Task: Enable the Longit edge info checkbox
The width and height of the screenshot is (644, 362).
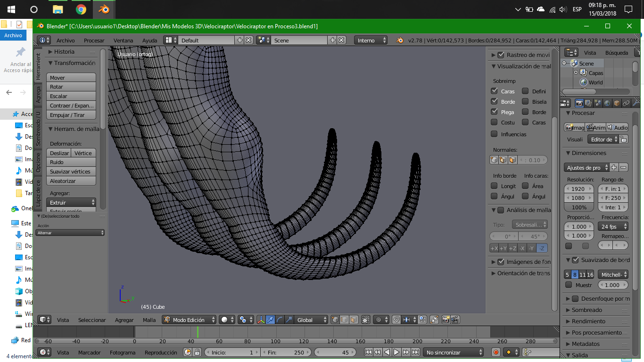Action: [494, 186]
